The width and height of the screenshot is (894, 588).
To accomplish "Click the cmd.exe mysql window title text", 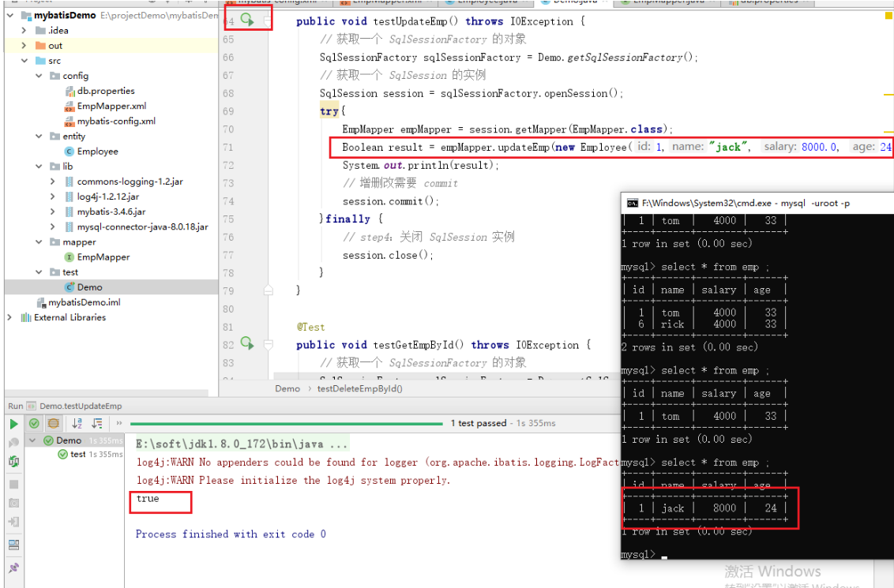I will (x=746, y=203).
